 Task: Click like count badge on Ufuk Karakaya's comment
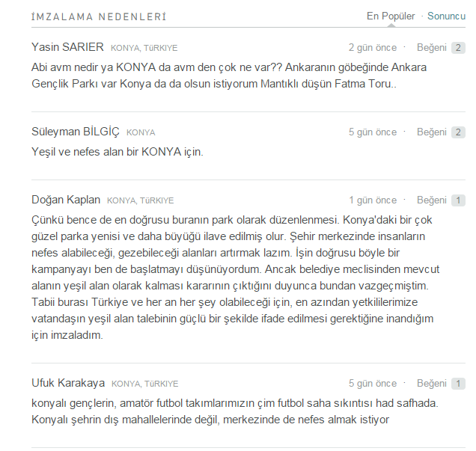point(458,384)
